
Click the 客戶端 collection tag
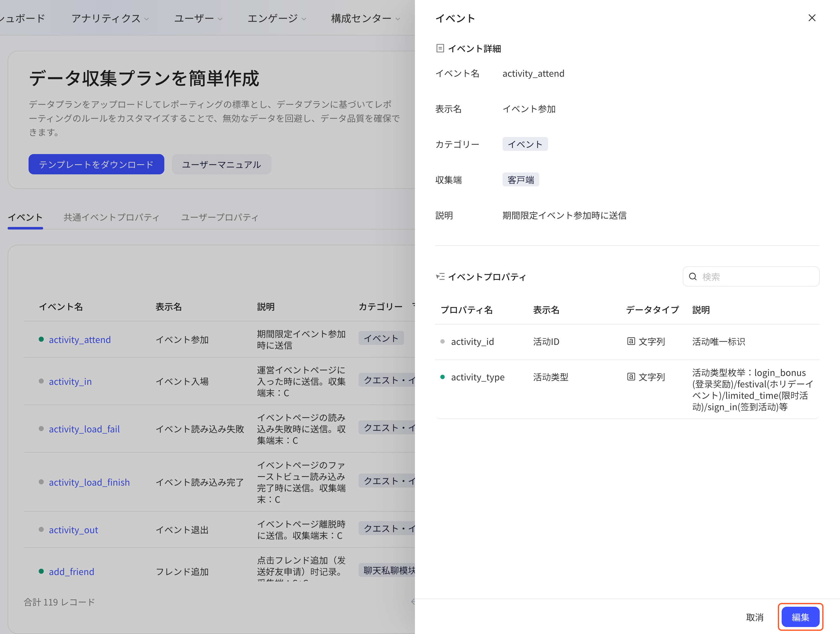click(x=521, y=179)
